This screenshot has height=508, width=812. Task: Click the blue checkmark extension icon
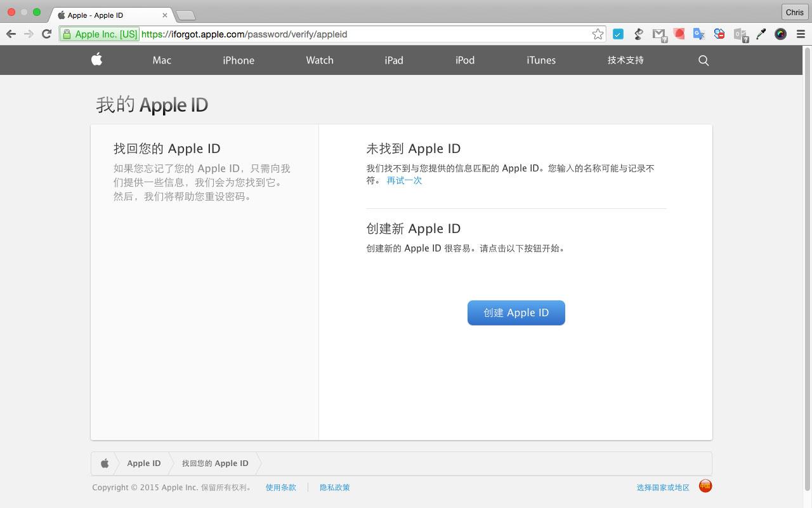(618, 34)
